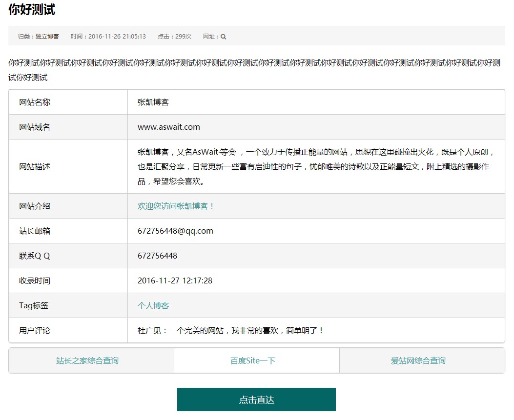Viewport: 514px width, 420px height.
Task: Click the QQ number 672756448 cell
Action: click(x=157, y=256)
